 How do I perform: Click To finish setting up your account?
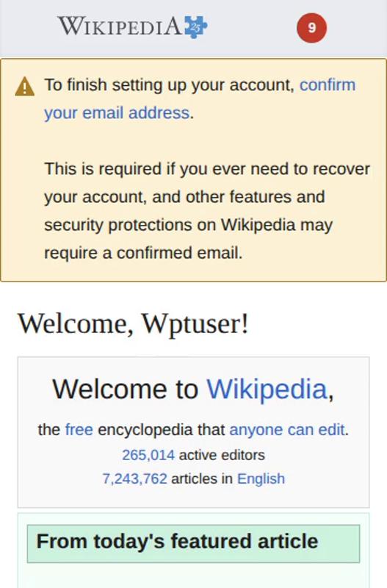pos(170,85)
